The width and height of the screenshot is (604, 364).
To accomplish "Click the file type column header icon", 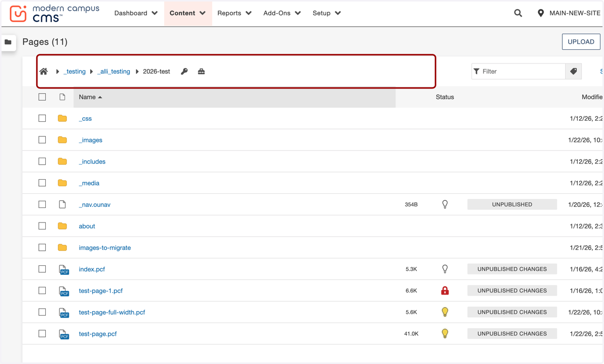I will point(62,97).
